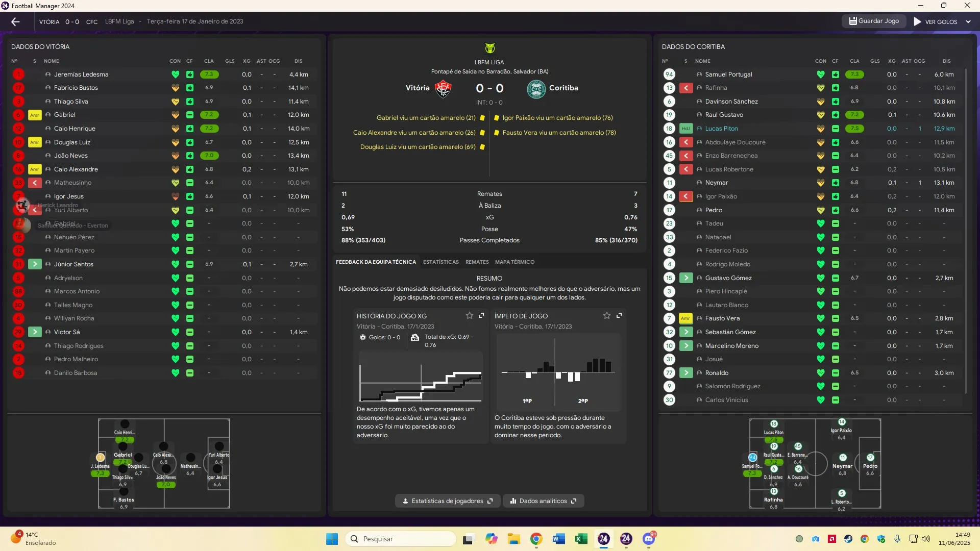Click Douglas Luiz's yellow card Amr badge

pyautogui.click(x=35, y=142)
